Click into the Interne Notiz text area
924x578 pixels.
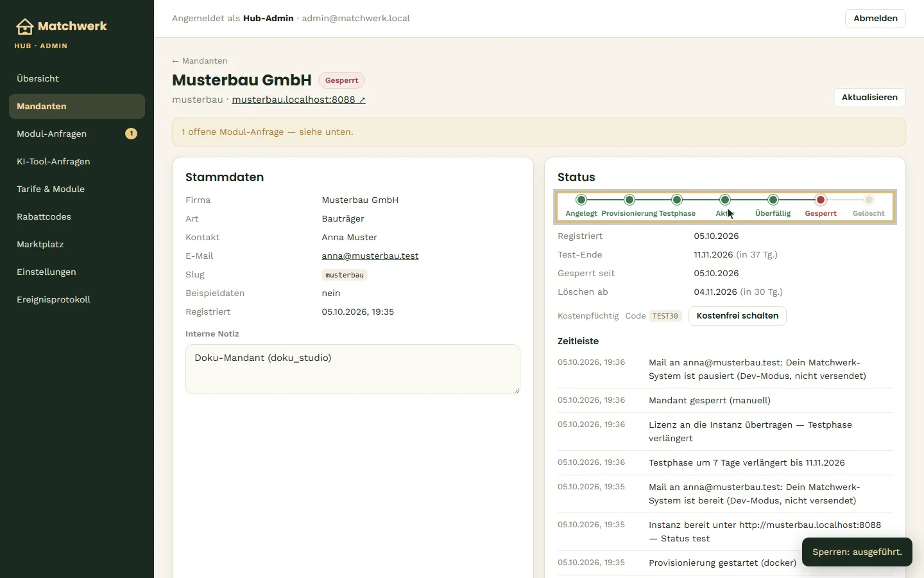pyautogui.click(x=353, y=369)
